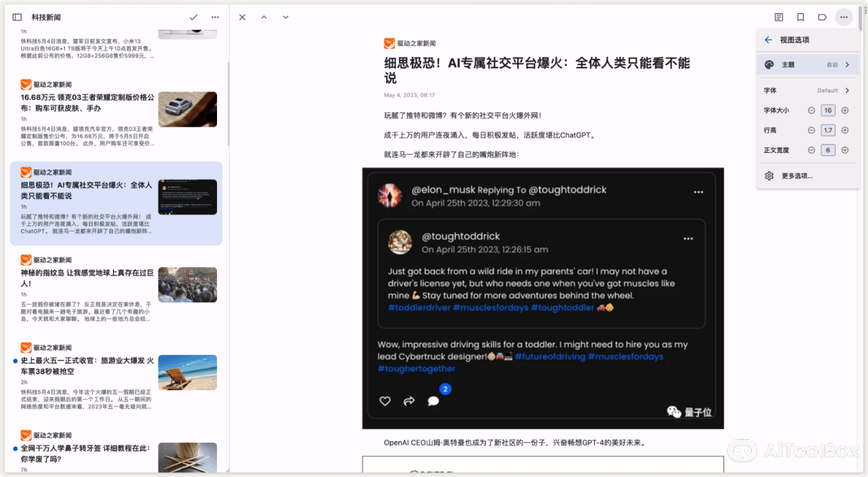Click the beach photo thumbnail of the travel article
This screenshot has height=477, width=868.
click(x=187, y=372)
